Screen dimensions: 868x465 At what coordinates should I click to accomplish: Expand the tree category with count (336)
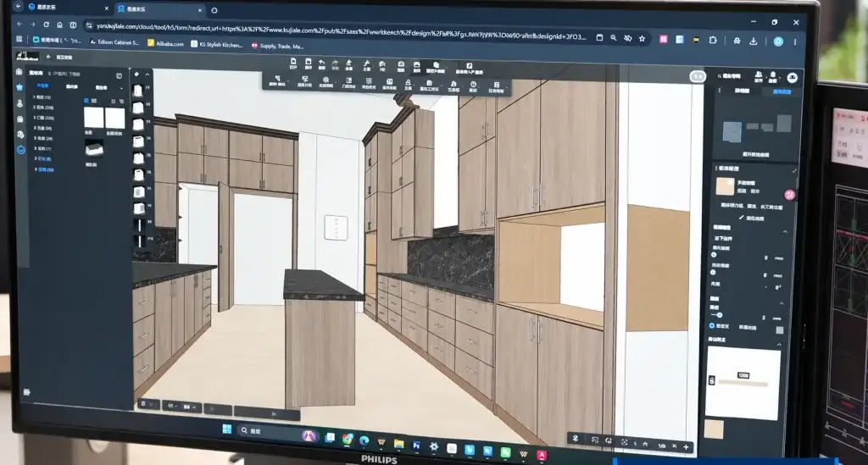pos(44,118)
